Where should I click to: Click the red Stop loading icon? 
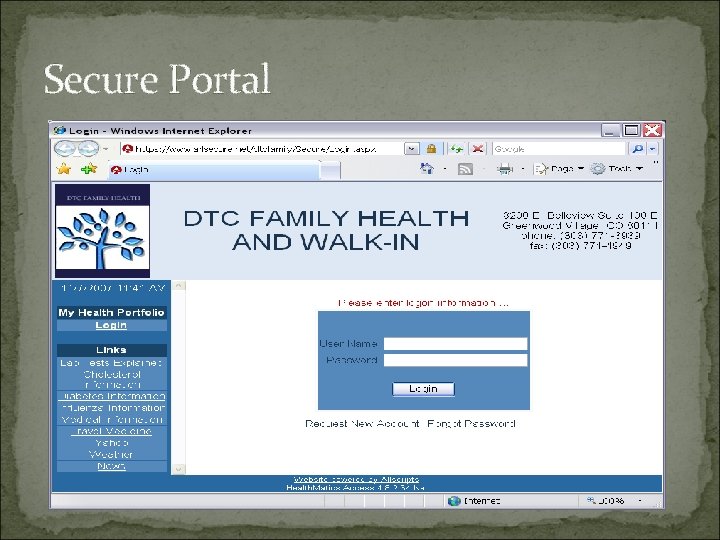coord(478,149)
